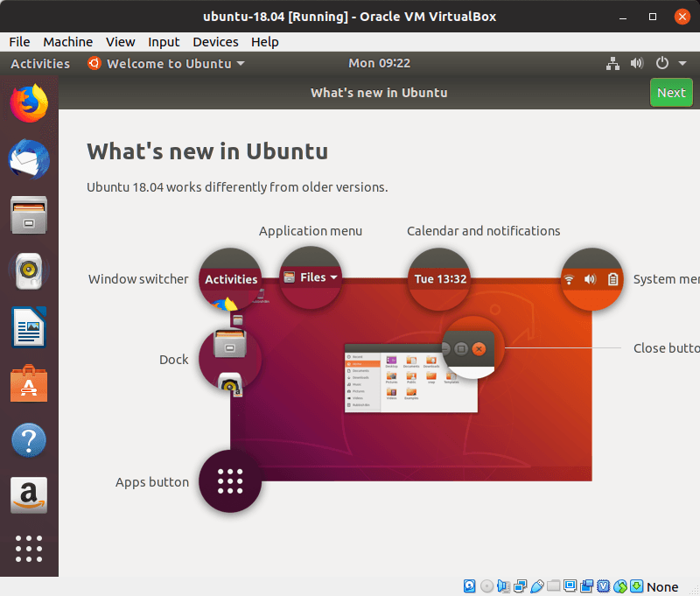This screenshot has height=596, width=700.
Task: Click the keyboard capture indicator in status bar
Action: [x=637, y=586]
